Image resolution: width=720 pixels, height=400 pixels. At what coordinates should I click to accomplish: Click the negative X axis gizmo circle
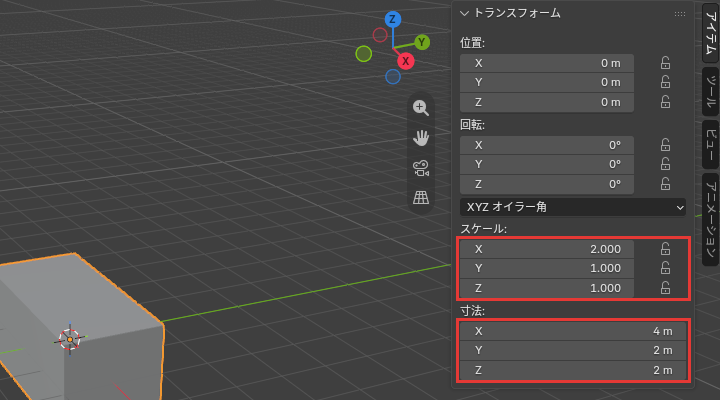pos(380,35)
